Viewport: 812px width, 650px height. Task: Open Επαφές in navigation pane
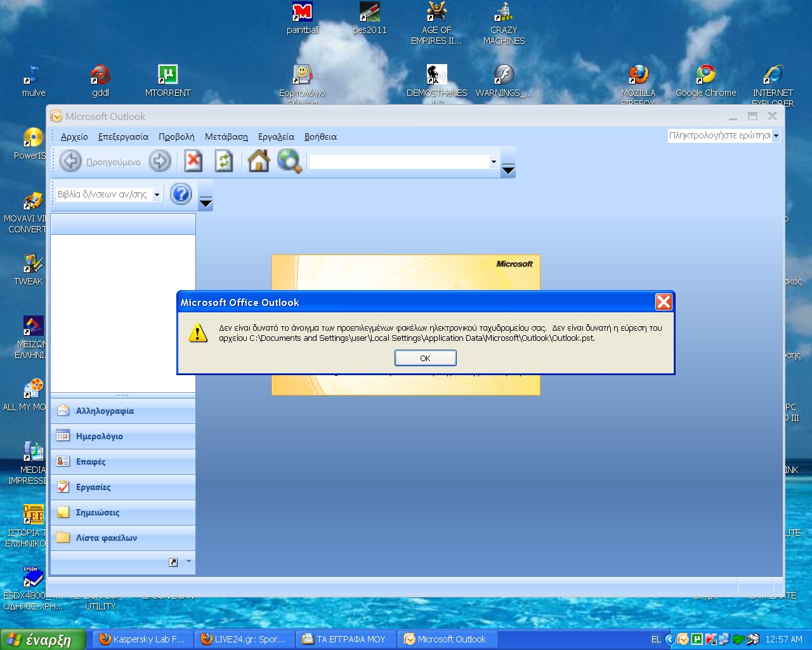click(123, 461)
